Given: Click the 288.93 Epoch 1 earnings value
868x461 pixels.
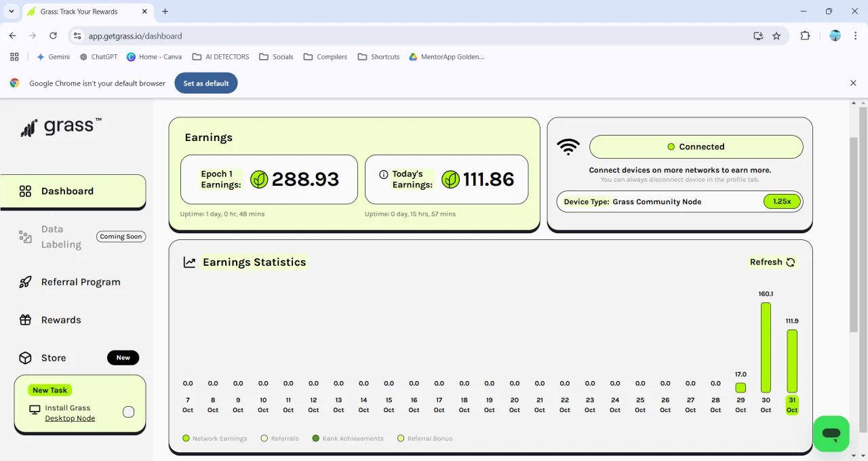Looking at the screenshot, I should 305,179.
